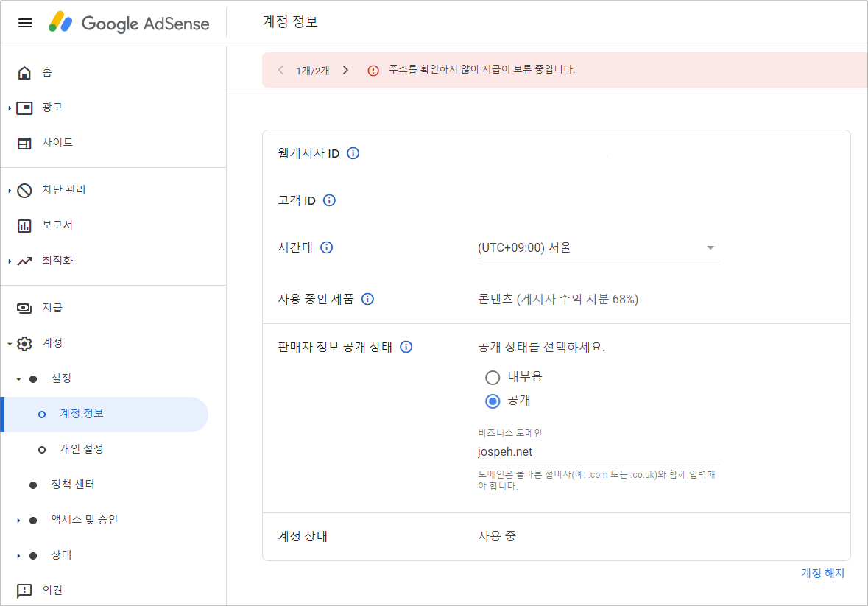Expand the 광고 menu arrow
This screenshot has height=606, width=868.
point(10,108)
